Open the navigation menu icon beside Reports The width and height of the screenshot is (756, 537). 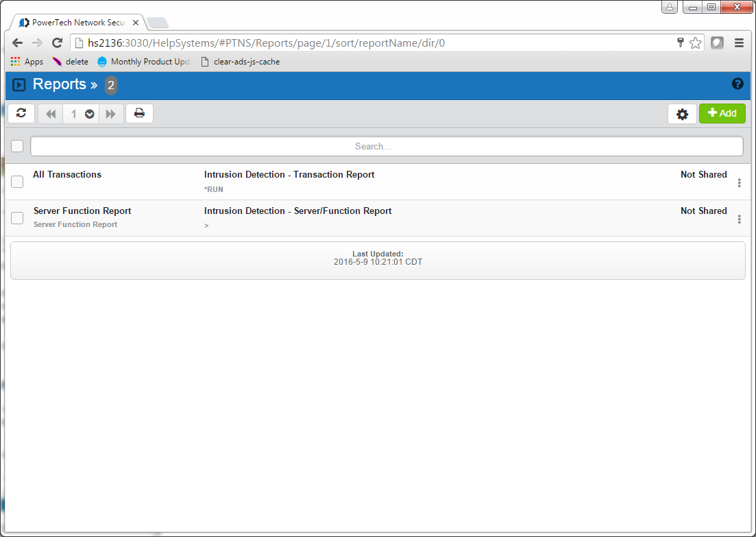pyautogui.click(x=19, y=85)
